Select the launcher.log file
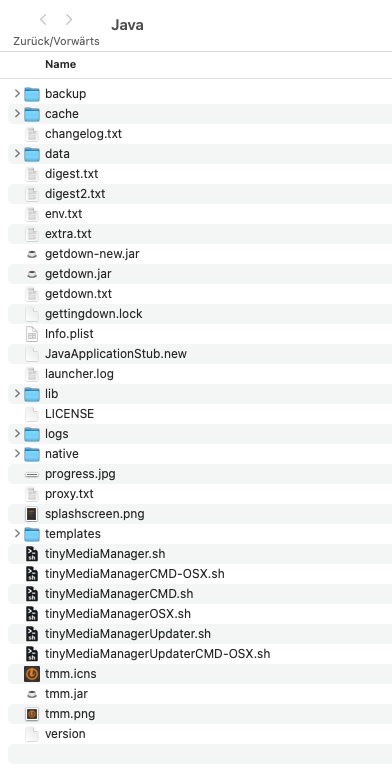Image resolution: width=392 pixels, height=781 pixels. point(200,374)
